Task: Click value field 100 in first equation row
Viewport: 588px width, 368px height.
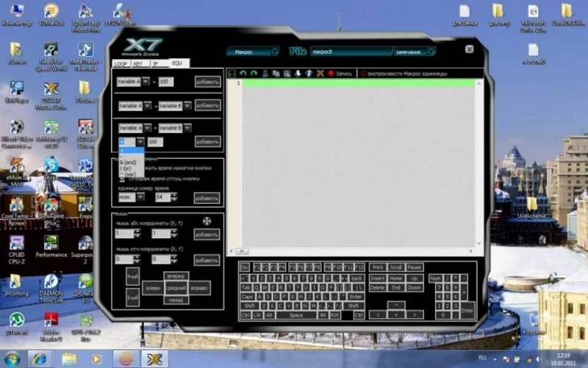Action: pyautogui.click(x=166, y=82)
